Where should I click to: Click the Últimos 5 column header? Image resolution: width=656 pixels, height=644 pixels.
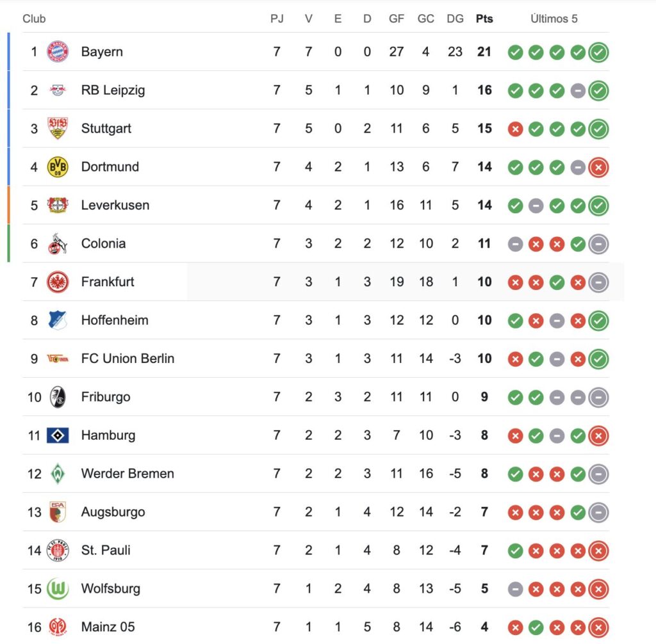pos(554,19)
